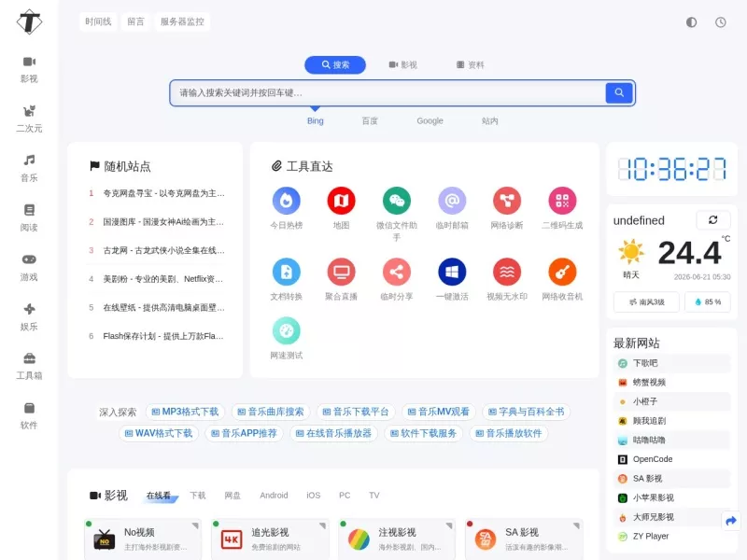This screenshot has width=747, height=560.
Task: Open the 地图 tool
Action: click(x=341, y=208)
